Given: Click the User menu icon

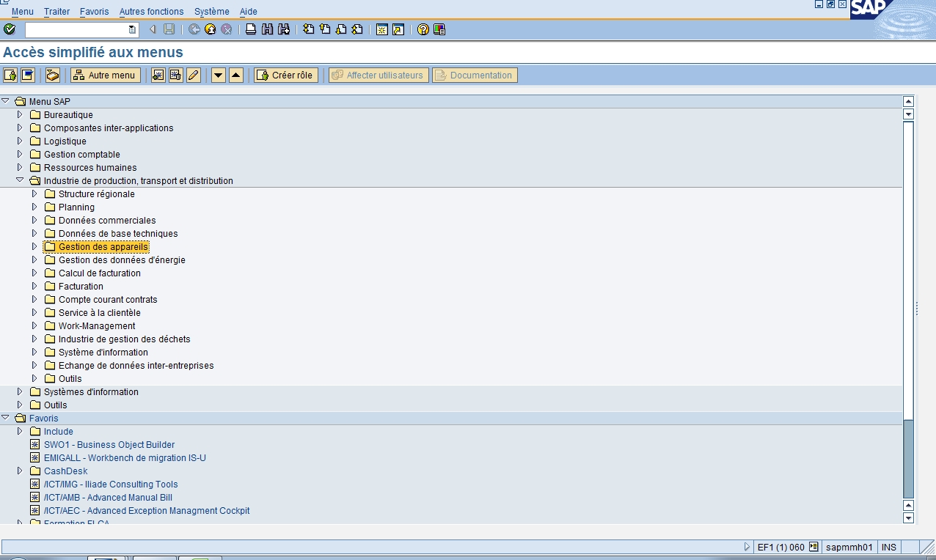Looking at the screenshot, I should [x=10, y=75].
